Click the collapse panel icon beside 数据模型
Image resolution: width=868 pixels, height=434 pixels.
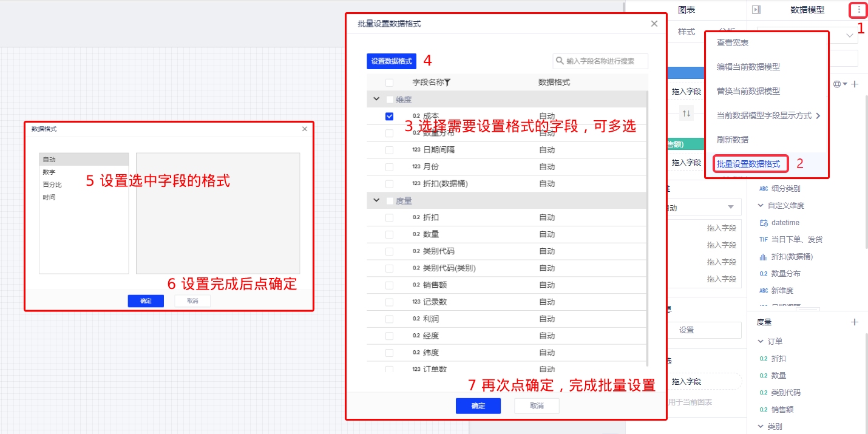pos(756,10)
